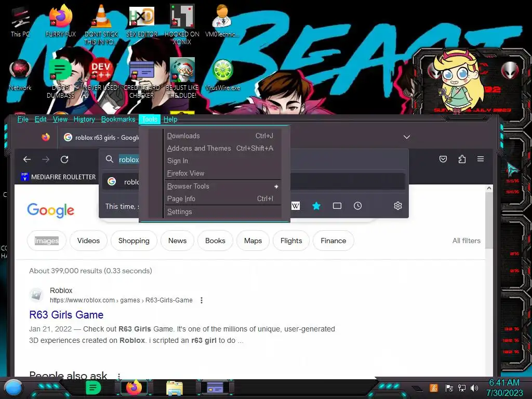Search Tabs with the rectangle icon
The image size is (532, 399).
[x=337, y=206]
